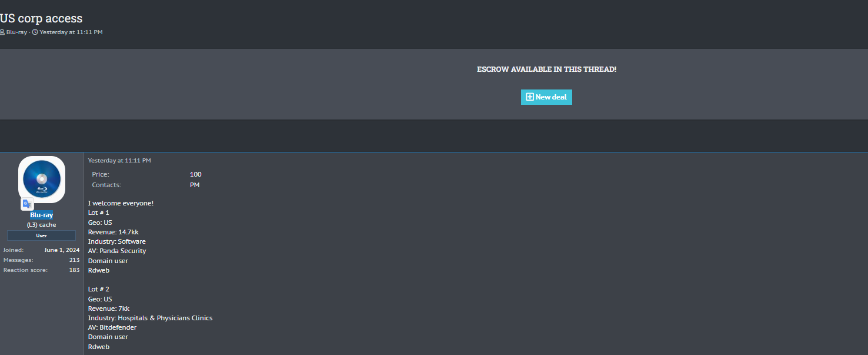Select the highlighted Blu-ray username in sidebar
The image size is (868, 355).
coord(42,215)
